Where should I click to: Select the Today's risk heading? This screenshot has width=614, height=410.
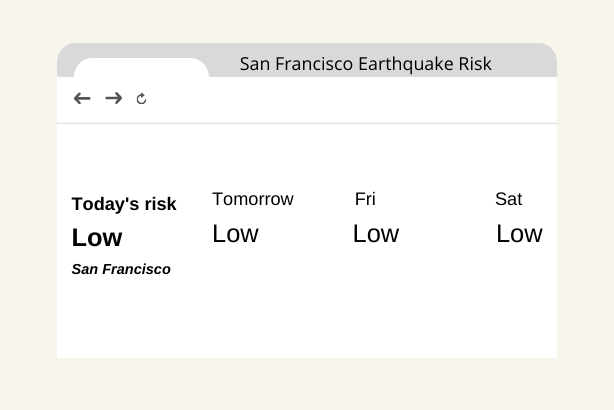124,204
